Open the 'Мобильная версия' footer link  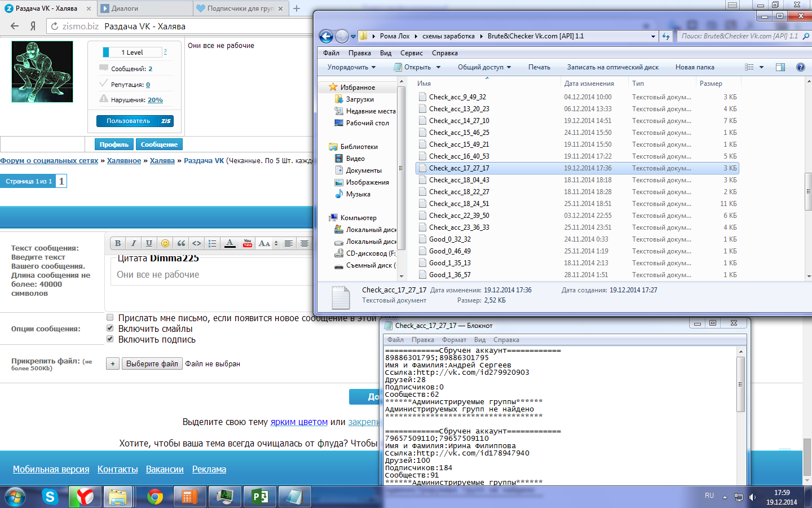click(51, 469)
